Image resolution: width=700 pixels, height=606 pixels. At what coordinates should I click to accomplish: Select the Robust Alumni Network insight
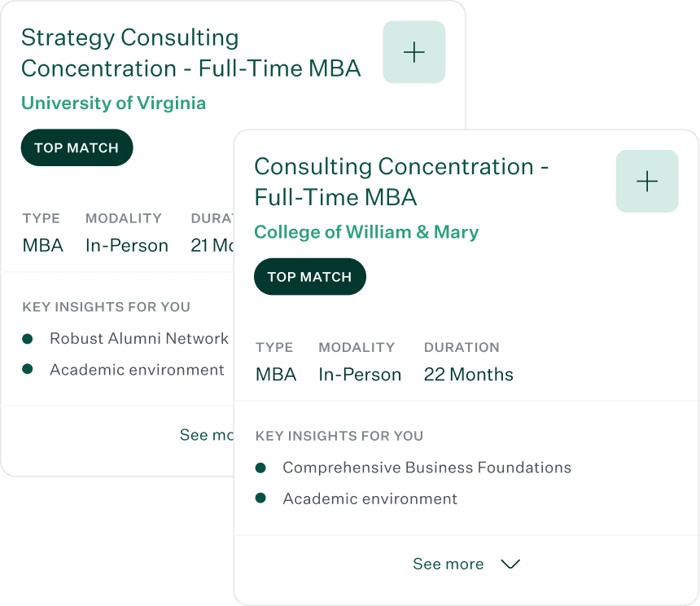[x=139, y=338]
